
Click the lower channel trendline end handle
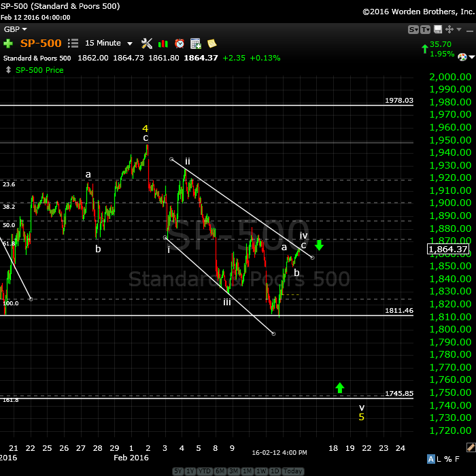point(273,334)
